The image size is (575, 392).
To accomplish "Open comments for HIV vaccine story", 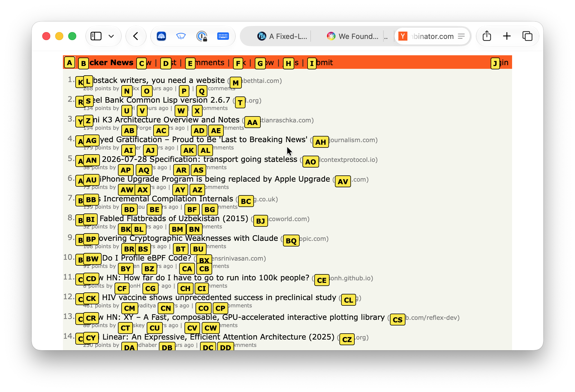I will pos(232,306).
